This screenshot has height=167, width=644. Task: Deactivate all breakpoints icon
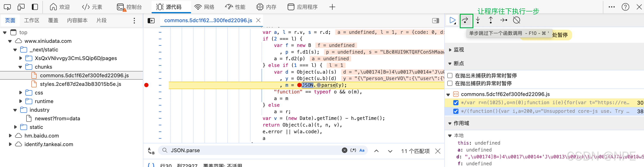(x=517, y=20)
